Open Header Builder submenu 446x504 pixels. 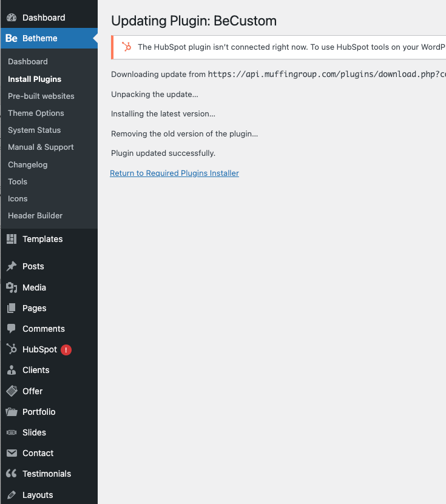click(x=35, y=216)
